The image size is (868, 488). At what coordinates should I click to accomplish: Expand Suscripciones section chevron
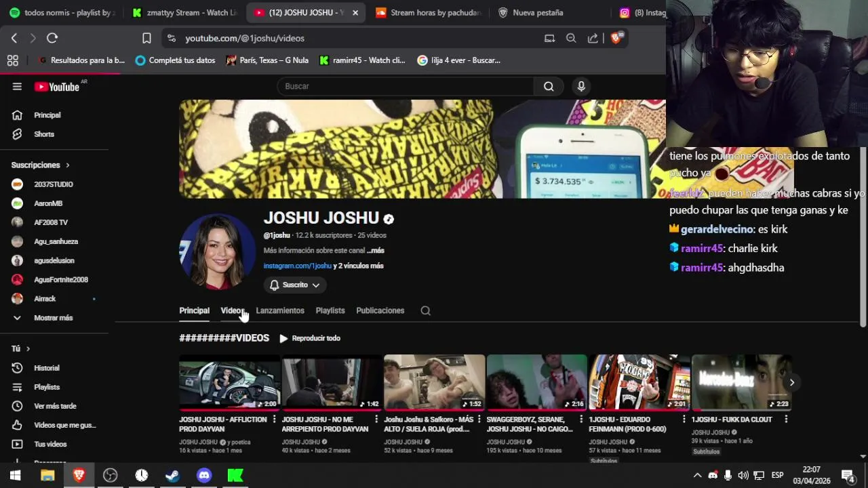pyautogui.click(x=67, y=165)
